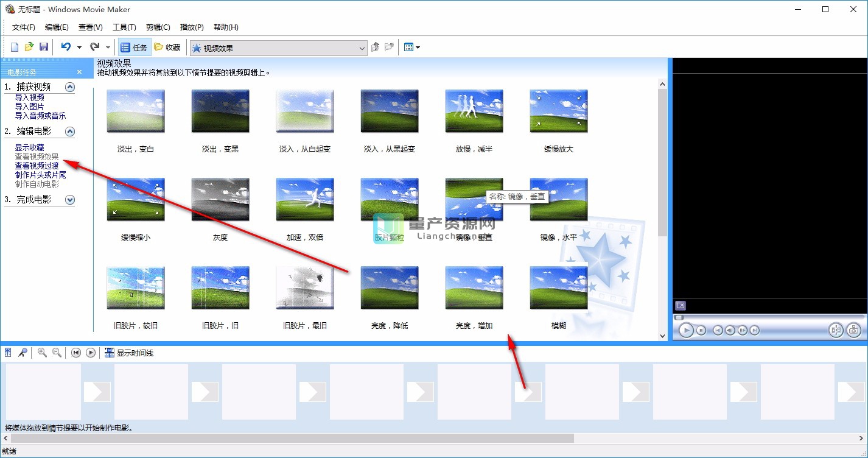Create a new collection folder
Screen dimensions: 868x458
pos(390,47)
